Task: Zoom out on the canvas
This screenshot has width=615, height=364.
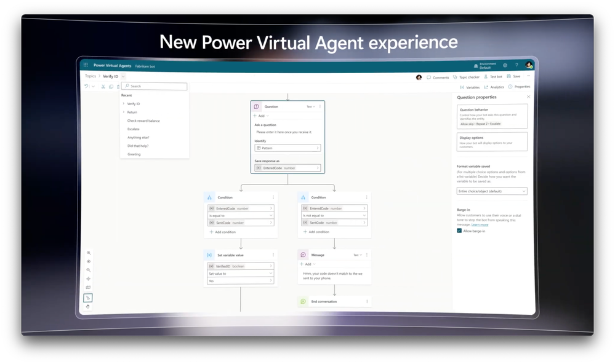Action: pyautogui.click(x=89, y=270)
